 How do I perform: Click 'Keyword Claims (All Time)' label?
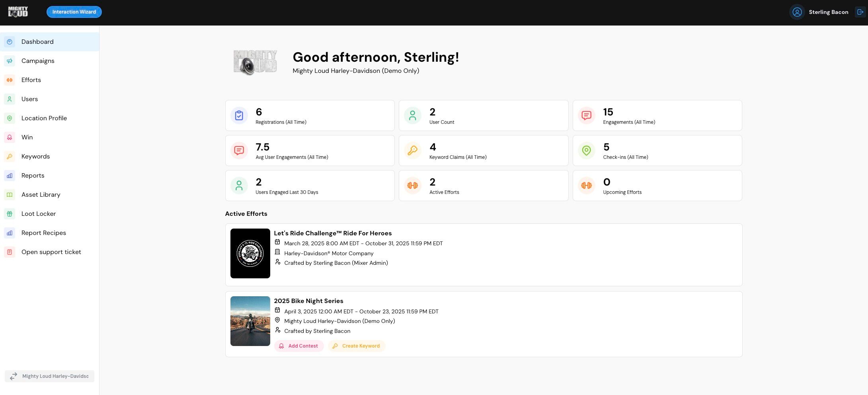click(458, 157)
